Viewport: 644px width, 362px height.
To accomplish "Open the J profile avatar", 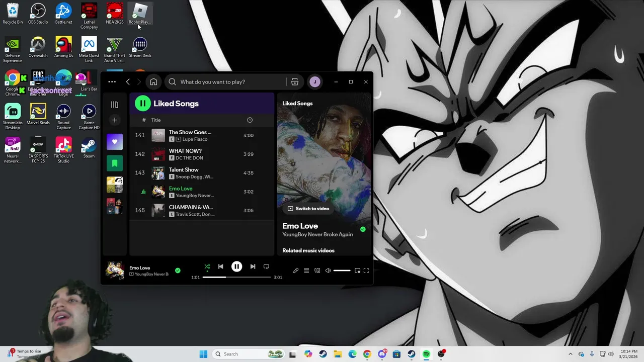I will [x=315, y=82].
